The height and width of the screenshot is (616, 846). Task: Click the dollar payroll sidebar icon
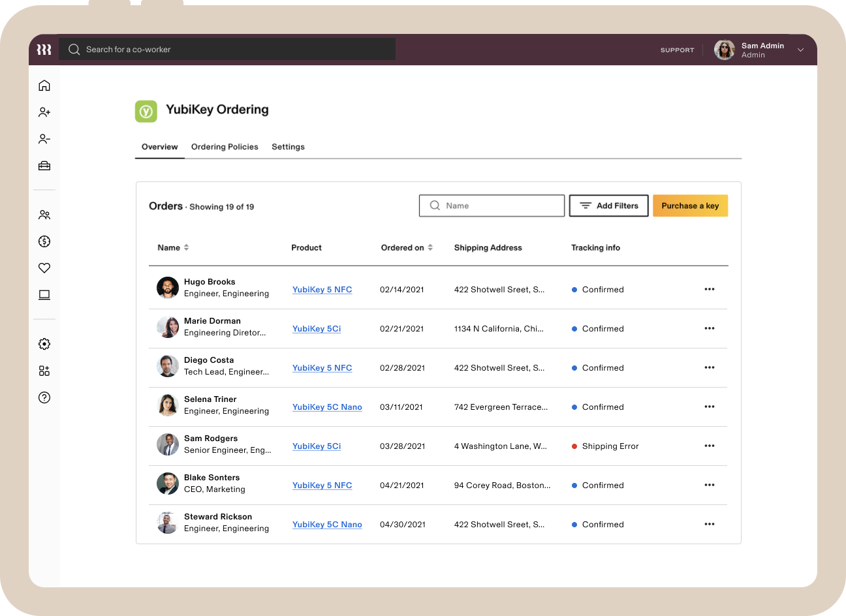click(44, 241)
